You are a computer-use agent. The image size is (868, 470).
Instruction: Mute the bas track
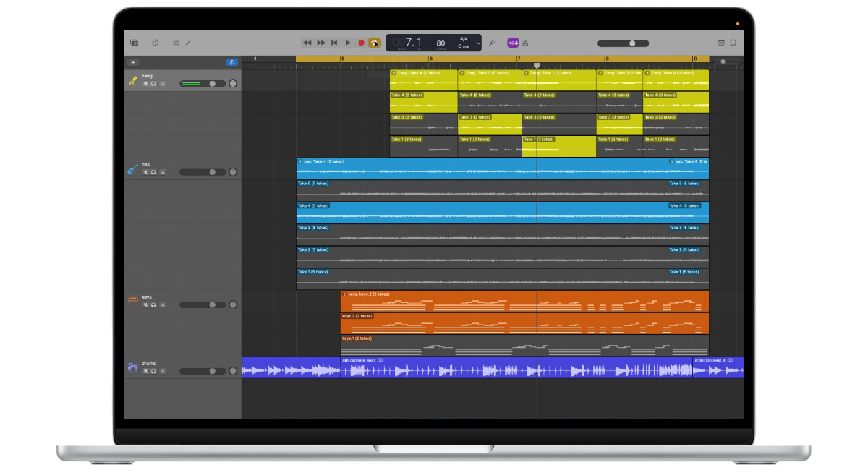point(145,172)
